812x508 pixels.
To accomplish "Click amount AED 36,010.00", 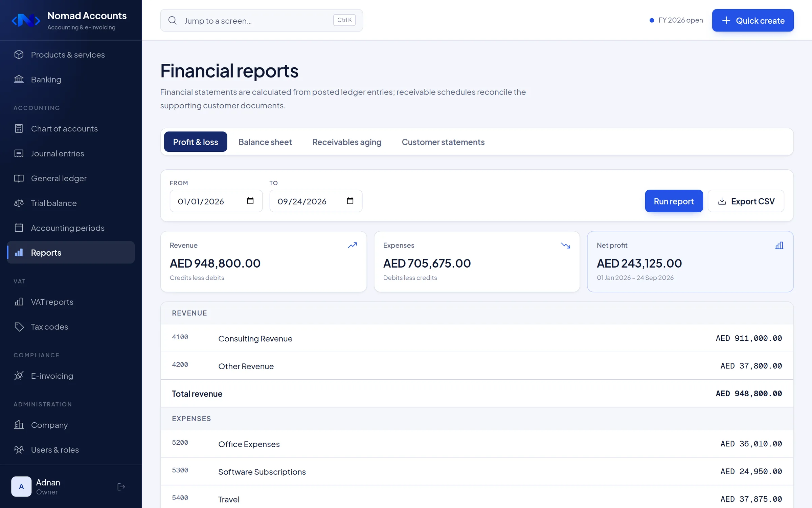I will 751,444.
